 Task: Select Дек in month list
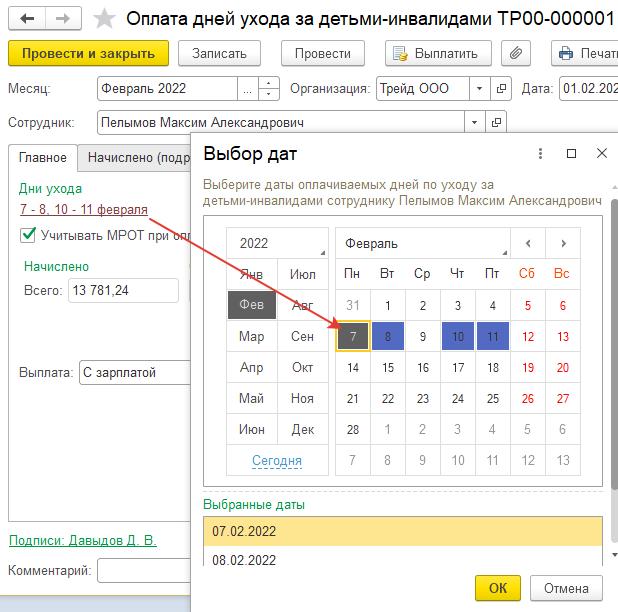(x=303, y=429)
